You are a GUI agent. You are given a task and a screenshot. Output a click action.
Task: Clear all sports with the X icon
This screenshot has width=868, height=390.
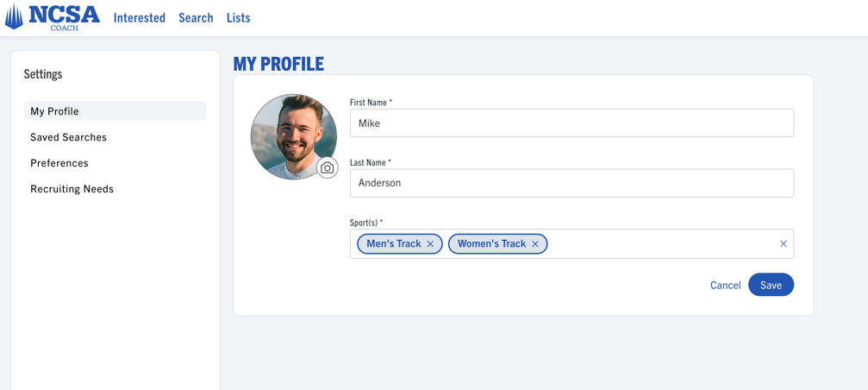[x=784, y=243]
